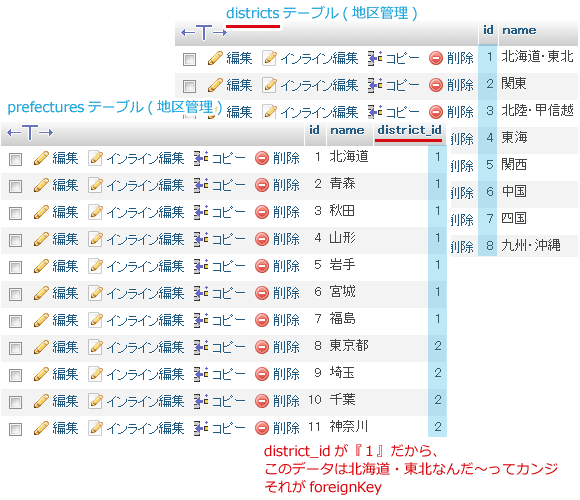
Task: Click red delete icon for 山形 row
Action: (262, 240)
